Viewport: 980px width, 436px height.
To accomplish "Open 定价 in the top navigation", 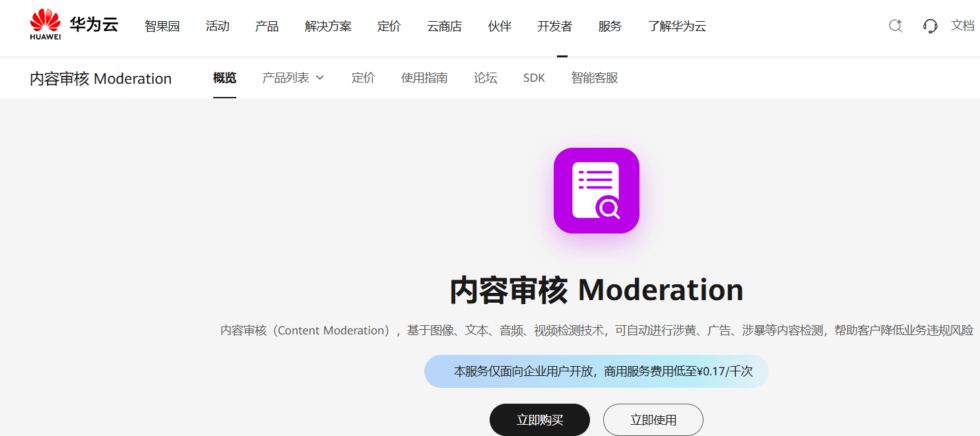I will 389,26.
